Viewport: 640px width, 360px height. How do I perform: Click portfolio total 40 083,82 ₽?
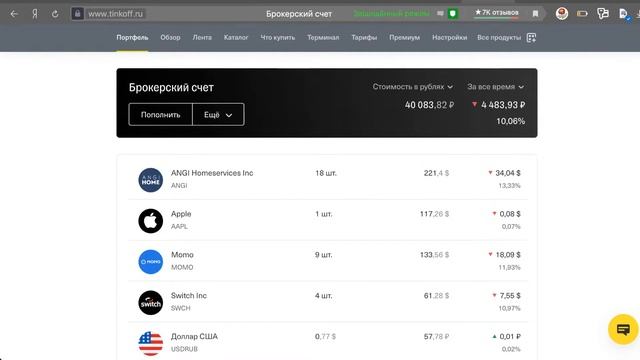[x=429, y=105]
